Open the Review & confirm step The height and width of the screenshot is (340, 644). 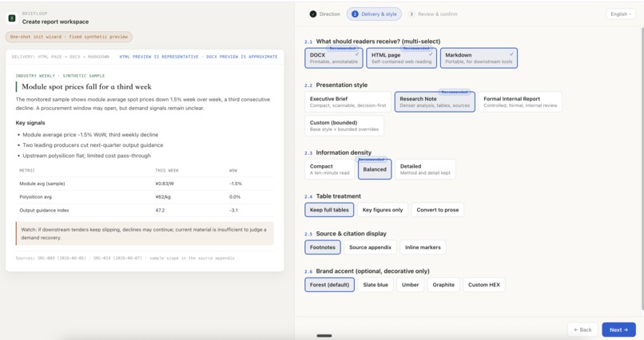pyautogui.click(x=433, y=14)
